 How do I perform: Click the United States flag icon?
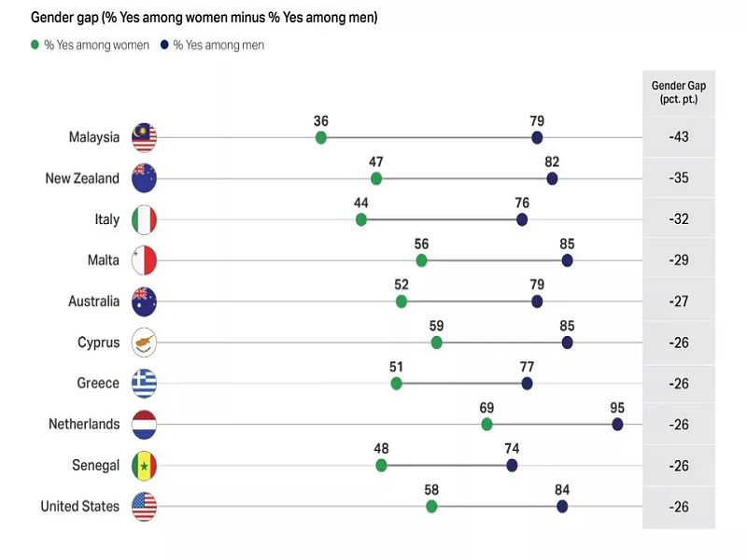(144, 506)
